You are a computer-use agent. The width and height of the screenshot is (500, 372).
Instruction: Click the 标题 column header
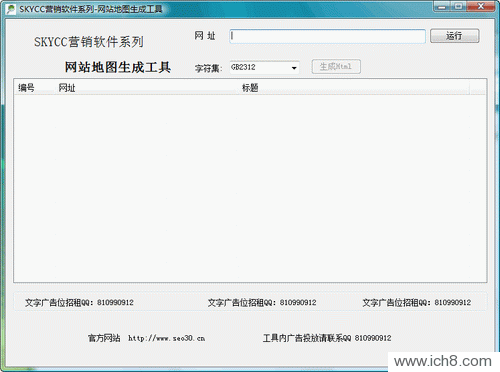[250, 88]
